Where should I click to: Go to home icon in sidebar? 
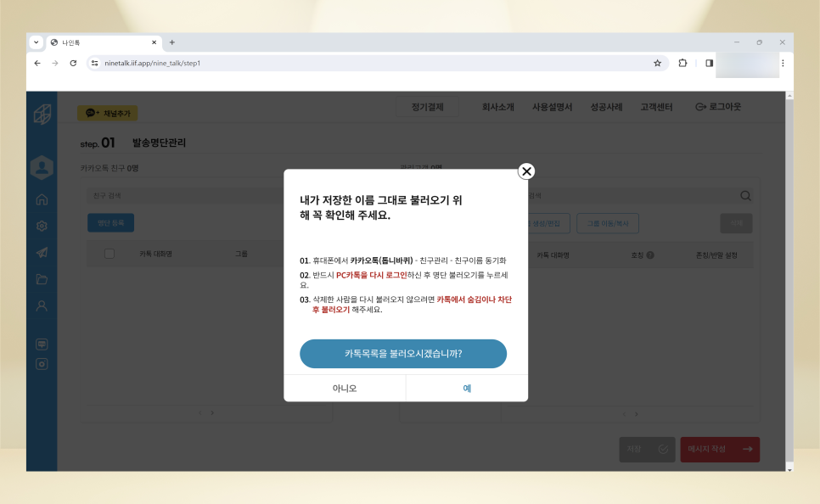click(42, 199)
